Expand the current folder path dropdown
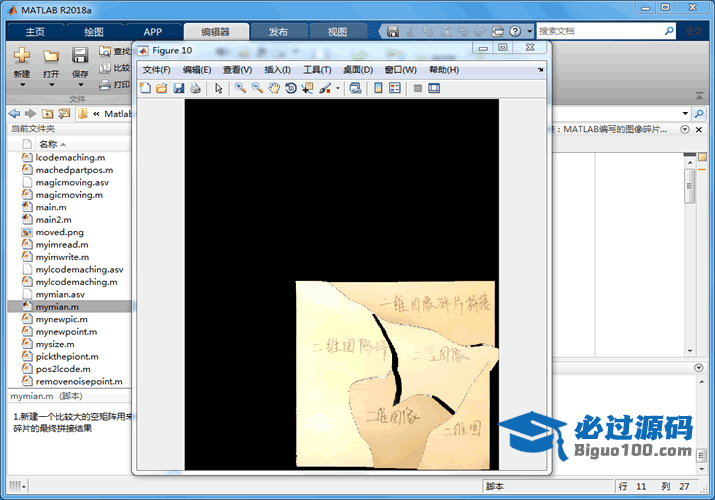This screenshot has height=500, width=715. pos(685,113)
